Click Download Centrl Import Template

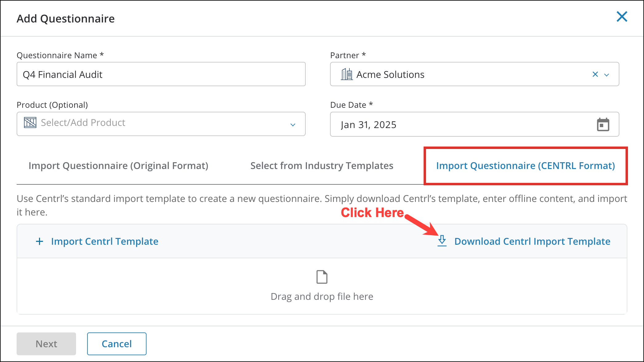(x=532, y=241)
